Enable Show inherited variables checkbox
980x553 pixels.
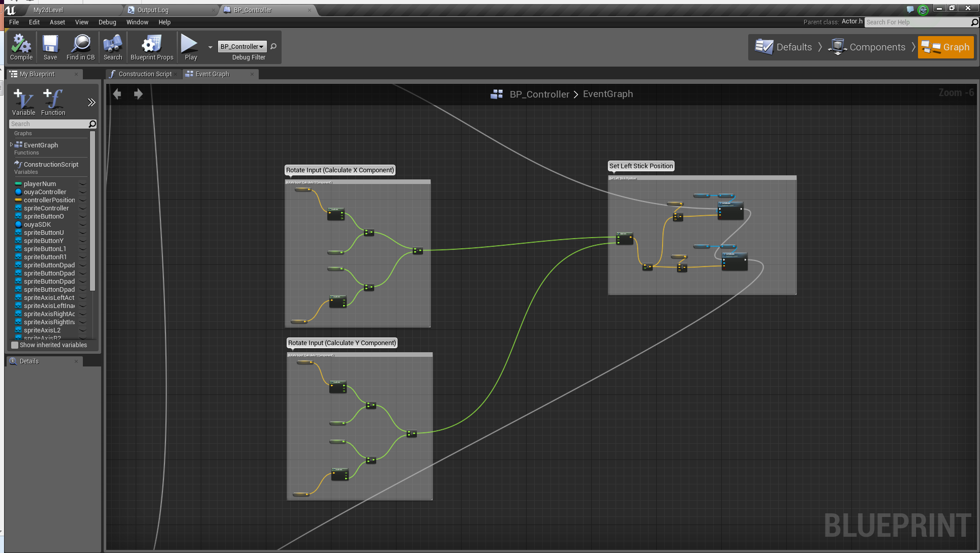[15, 345]
